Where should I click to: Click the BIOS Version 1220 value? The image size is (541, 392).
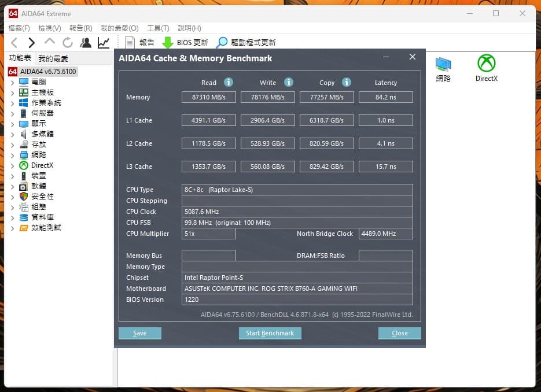click(x=297, y=299)
